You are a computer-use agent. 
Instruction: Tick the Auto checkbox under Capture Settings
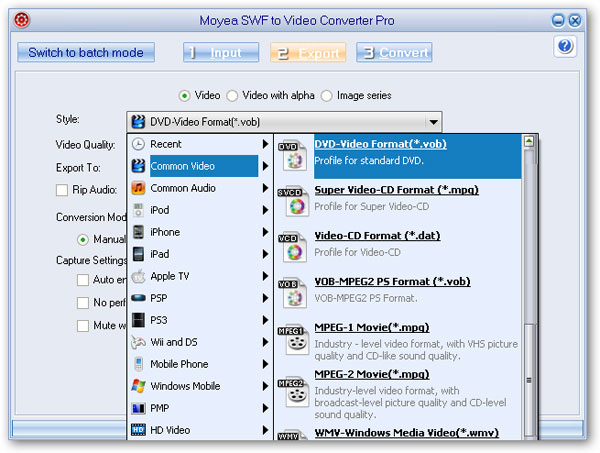83,280
